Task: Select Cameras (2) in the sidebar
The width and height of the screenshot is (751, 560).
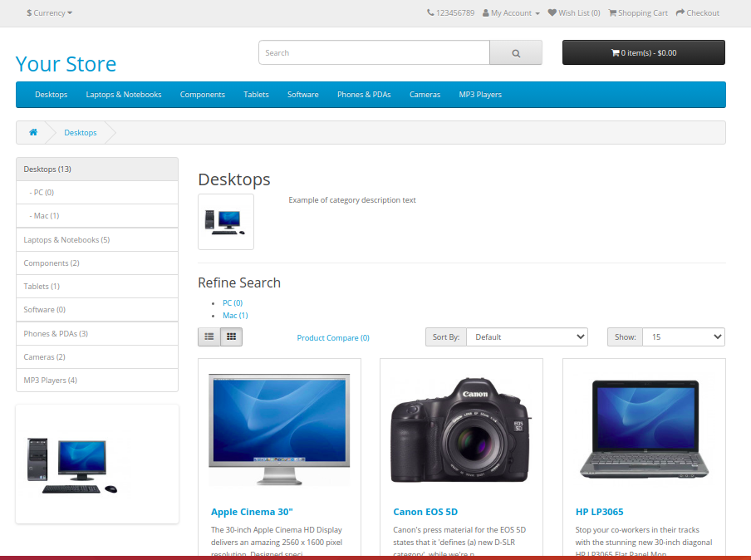Action: pos(97,357)
